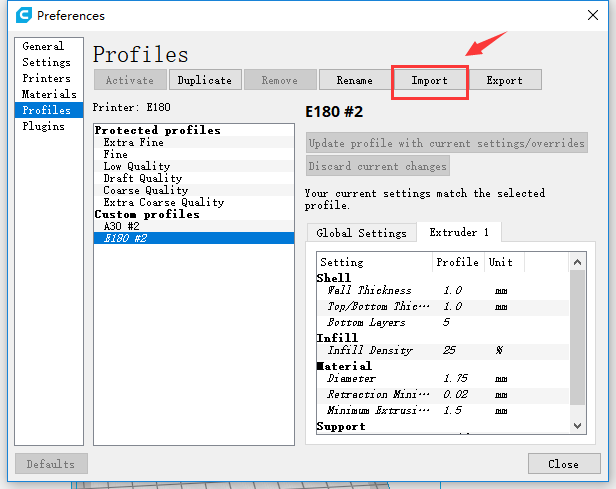The image size is (616, 489).
Task: Select the Profiles page in sidebar
Action: [x=49, y=110]
